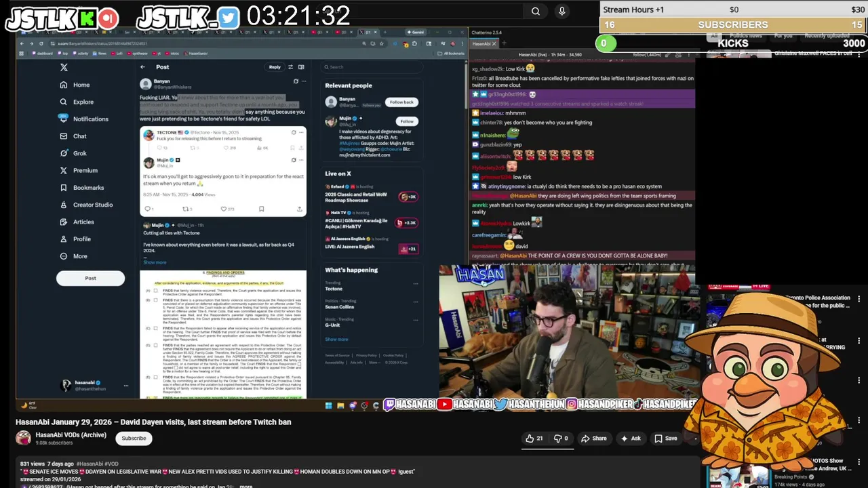Click the reply filter icon beside Reply
The image size is (868, 488).
coord(290,67)
